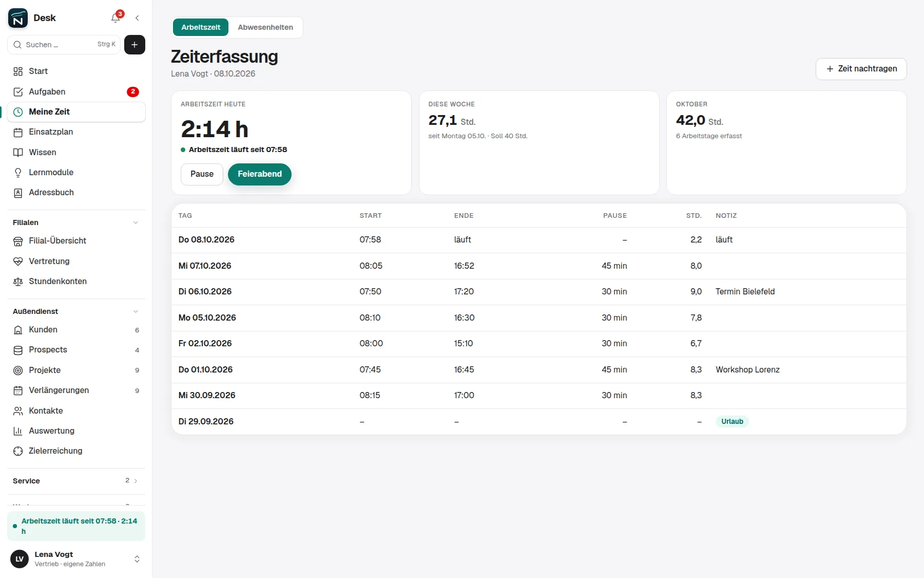
Task: Collapse the sidebar with the arrow
Action: [x=137, y=18]
